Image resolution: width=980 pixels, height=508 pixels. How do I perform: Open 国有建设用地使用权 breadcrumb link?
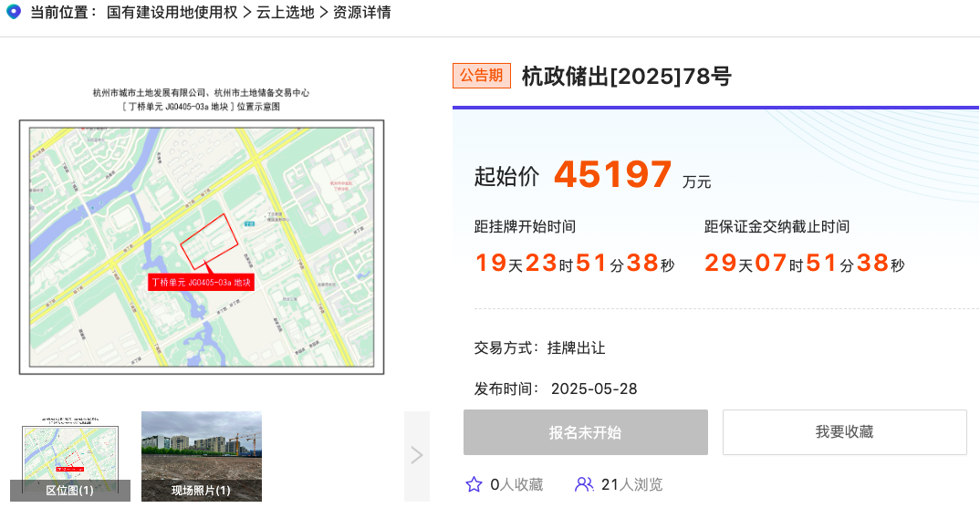pyautogui.click(x=172, y=13)
